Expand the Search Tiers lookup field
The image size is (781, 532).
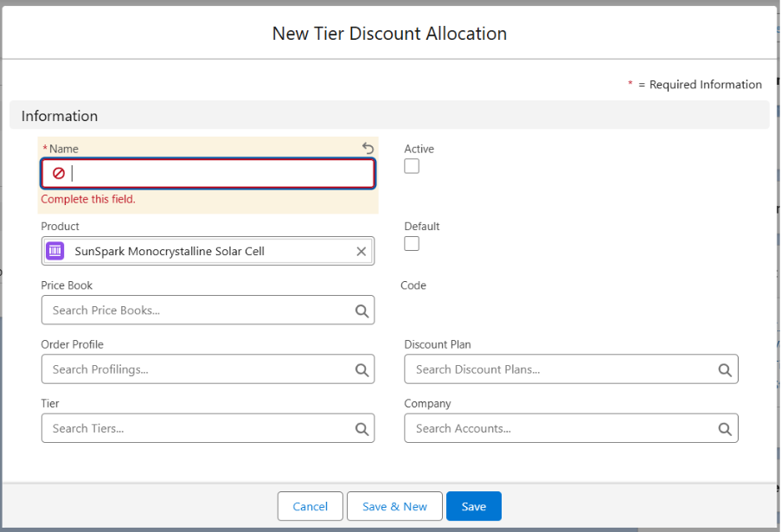point(199,428)
